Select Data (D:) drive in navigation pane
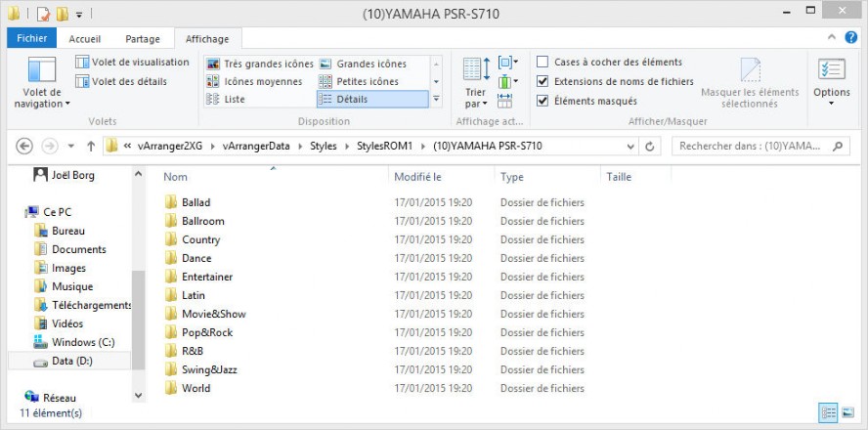The height and width of the screenshot is (430, 868). 69,361
